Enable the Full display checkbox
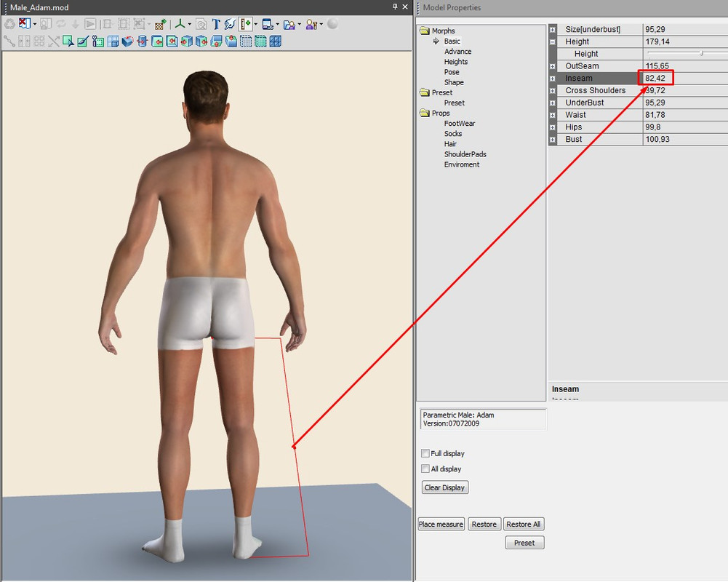The image size is (728, 582). pos(425,453)
